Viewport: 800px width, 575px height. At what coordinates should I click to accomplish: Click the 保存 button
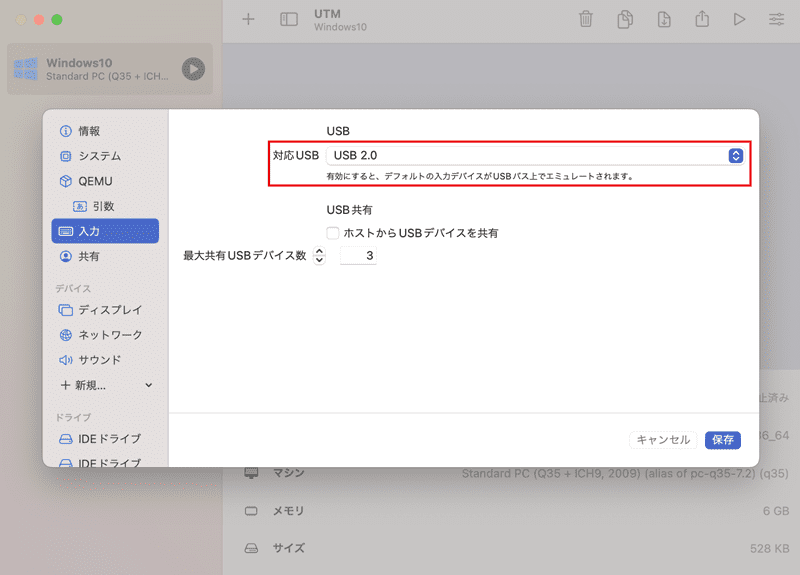[x=722, y=440]
